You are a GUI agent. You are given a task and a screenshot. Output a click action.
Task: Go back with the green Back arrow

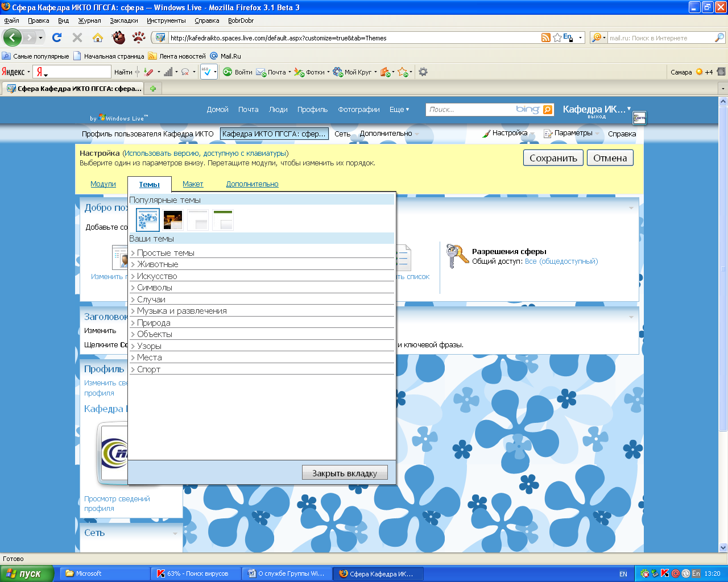(x=13, y=38)
